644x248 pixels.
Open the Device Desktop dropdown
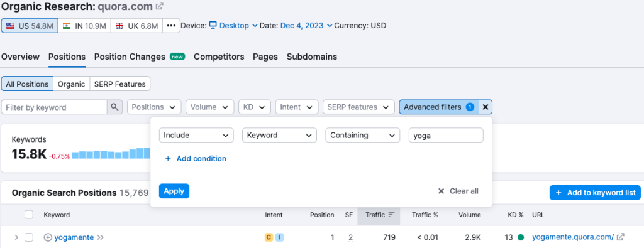233,26
